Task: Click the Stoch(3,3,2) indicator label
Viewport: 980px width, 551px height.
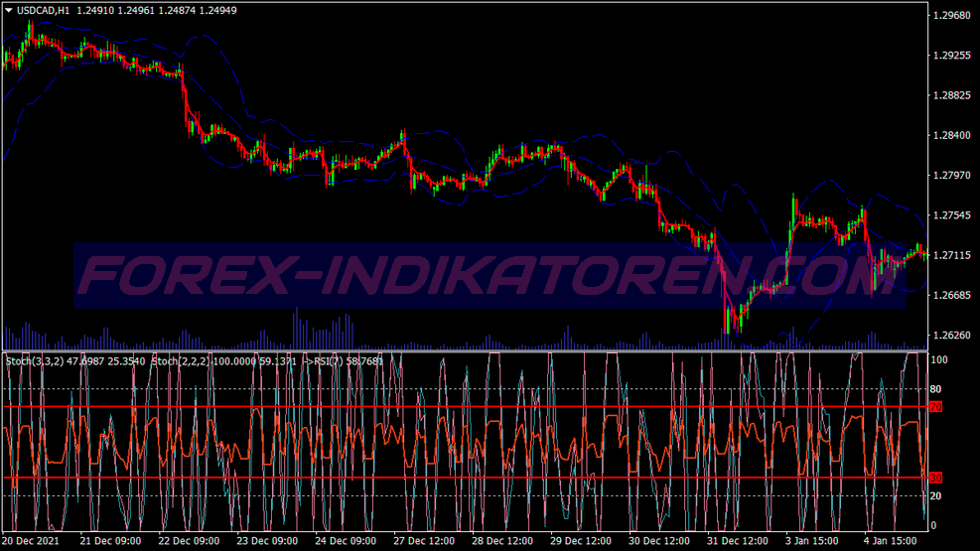Action: click(x=35, y=361)
